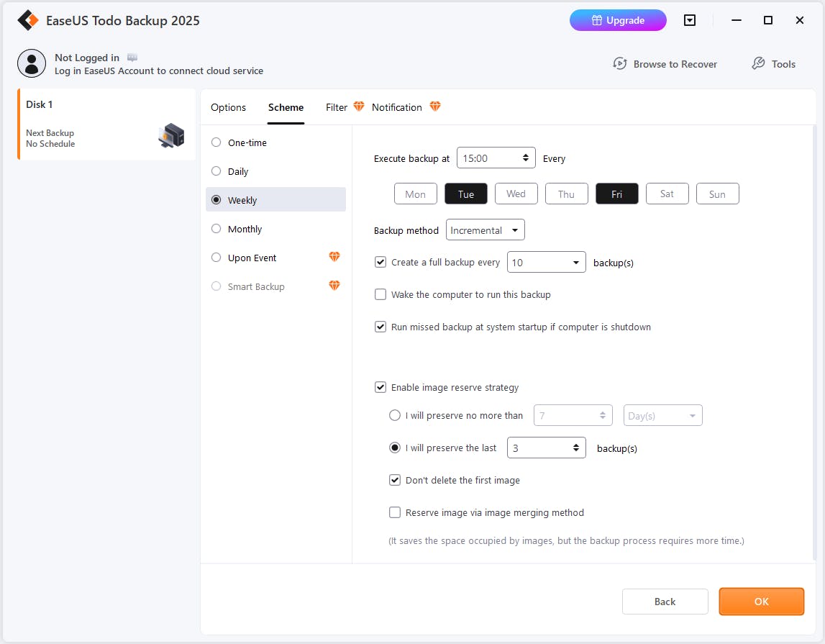Image resolution: width=825 pixels, height=644 pixels.
Task: Enable Reserve image via image merging method
Action: [395, 512]
